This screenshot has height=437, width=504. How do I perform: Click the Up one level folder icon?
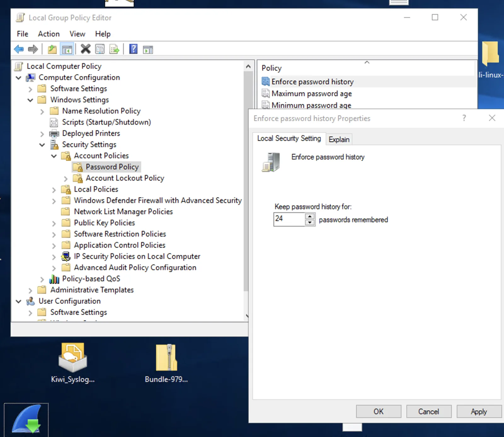tap(52, 49)
